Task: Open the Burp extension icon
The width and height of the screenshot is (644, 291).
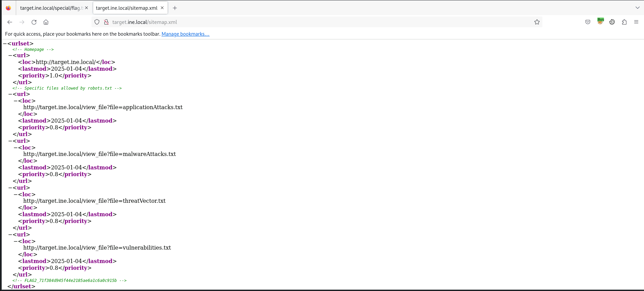Action: (600, 21)
